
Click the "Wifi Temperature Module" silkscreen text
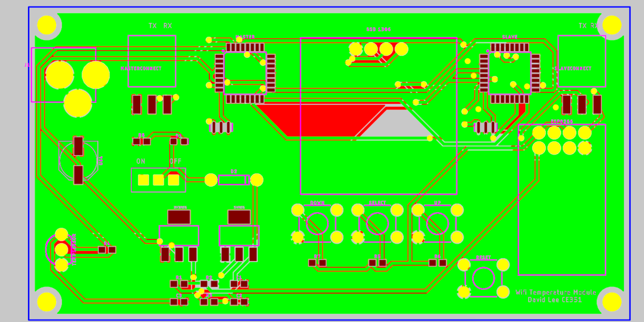point(555,292)
